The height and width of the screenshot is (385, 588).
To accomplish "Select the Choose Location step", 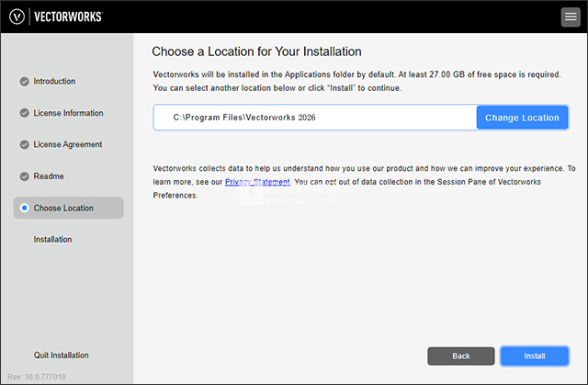I will click(x=63, y=208).
